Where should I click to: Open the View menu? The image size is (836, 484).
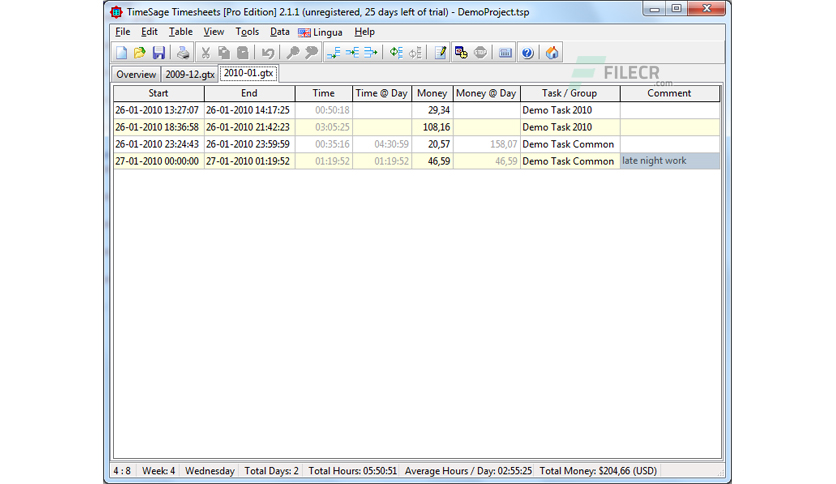(214, 32)
